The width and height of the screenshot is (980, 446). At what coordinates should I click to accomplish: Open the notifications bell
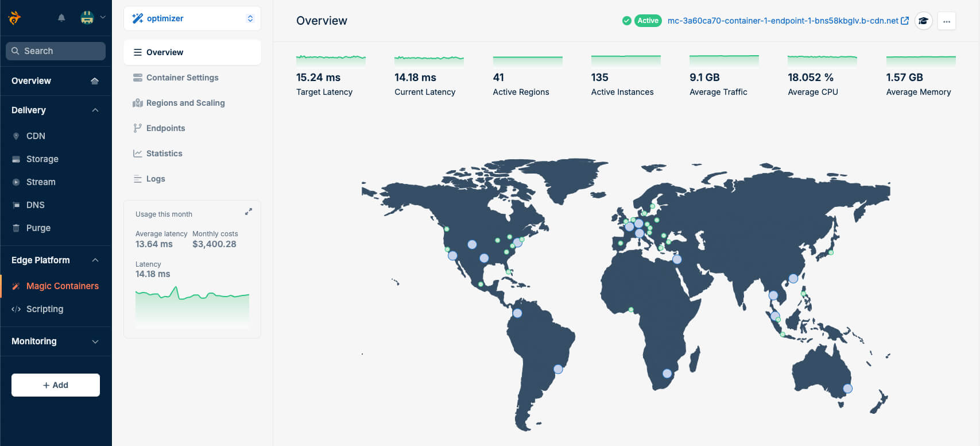coord(61,18)
